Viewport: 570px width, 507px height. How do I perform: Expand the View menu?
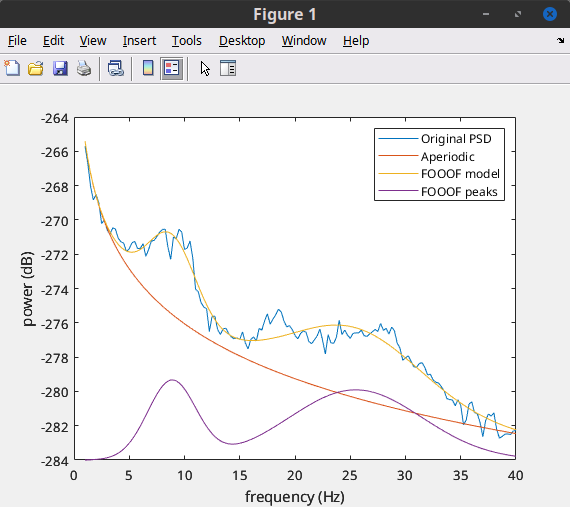point(93,41)
